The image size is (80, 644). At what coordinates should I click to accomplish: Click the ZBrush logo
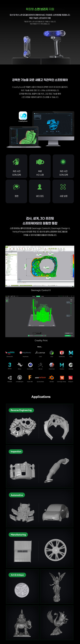(40, 365)
